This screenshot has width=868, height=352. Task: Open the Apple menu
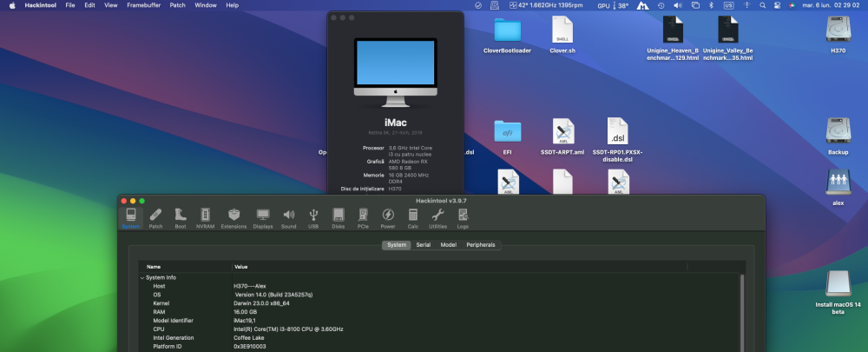point(12,5)
